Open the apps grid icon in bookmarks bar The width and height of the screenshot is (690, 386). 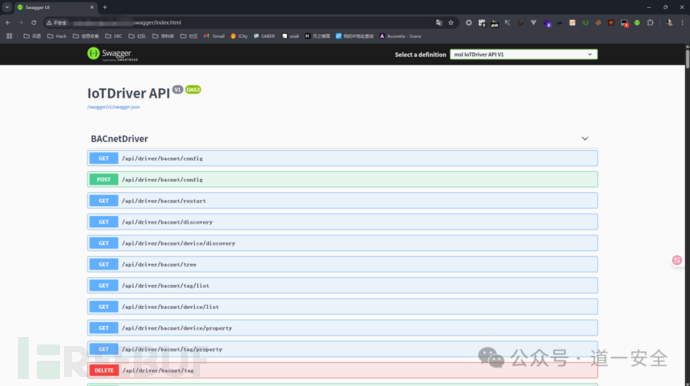click(x=9, y=36)
